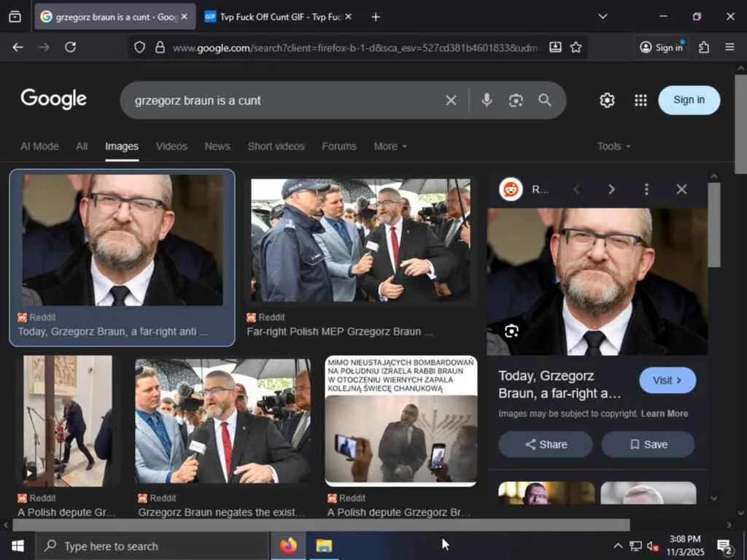
Task: Switch to the Videos tab
Action: click(x=171, y=146)
